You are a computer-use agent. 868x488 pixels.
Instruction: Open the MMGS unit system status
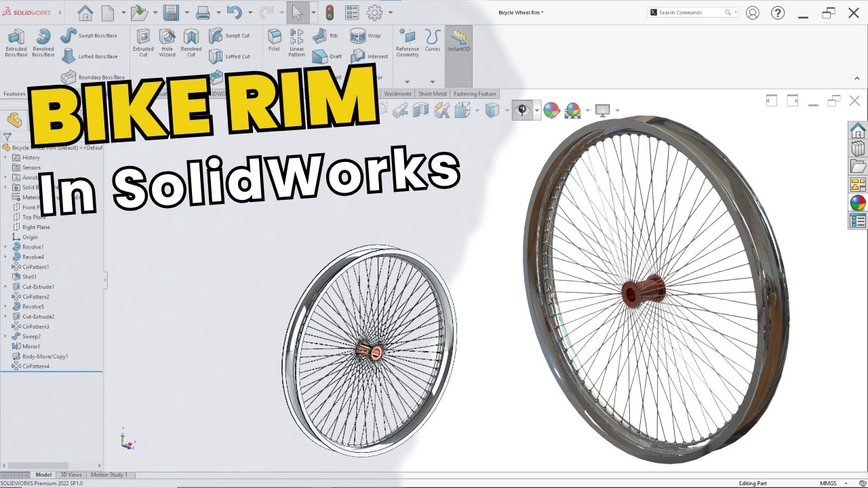tap(828, 483)
